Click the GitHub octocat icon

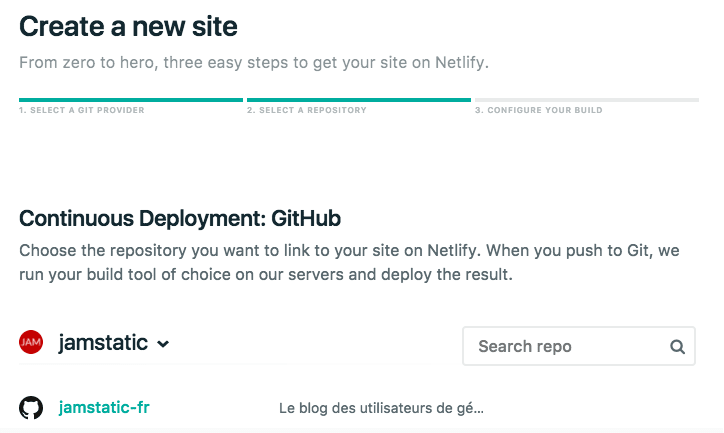(x=31, y=408)
